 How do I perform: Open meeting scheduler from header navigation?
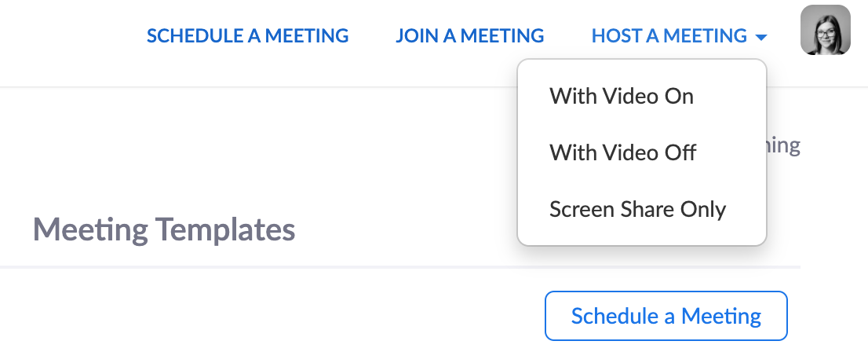(247, 36)
